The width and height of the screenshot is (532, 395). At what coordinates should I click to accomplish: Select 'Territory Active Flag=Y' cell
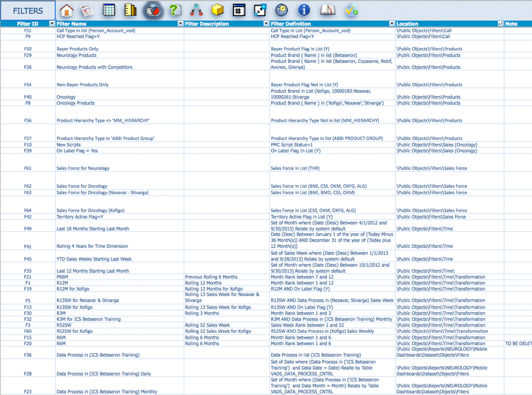pyautogui.click(x=80, y=217)
